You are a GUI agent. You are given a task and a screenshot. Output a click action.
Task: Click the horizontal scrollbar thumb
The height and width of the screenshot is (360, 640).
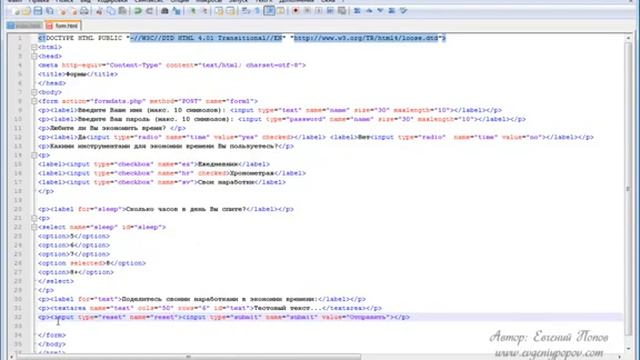pos(189,357)
